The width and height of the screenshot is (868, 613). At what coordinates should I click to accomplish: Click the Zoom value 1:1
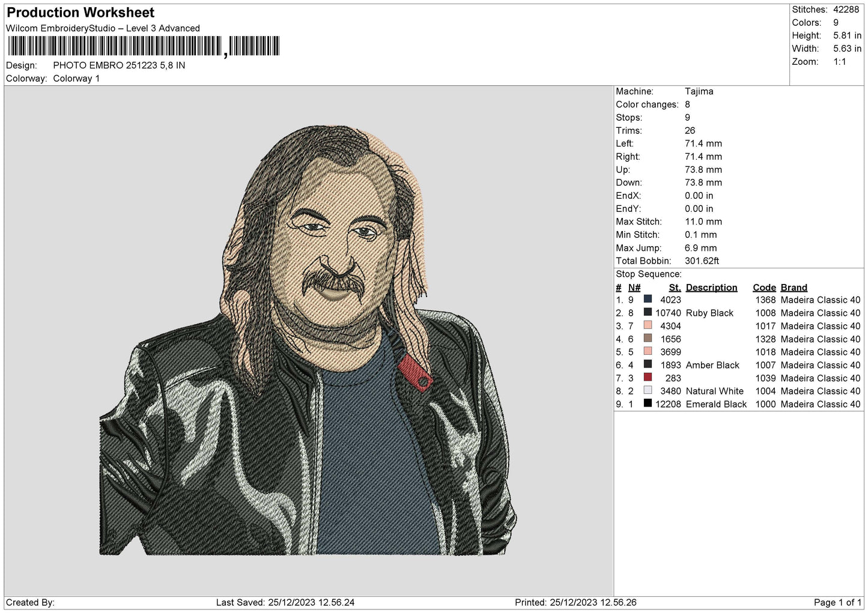tap(839, 62)
